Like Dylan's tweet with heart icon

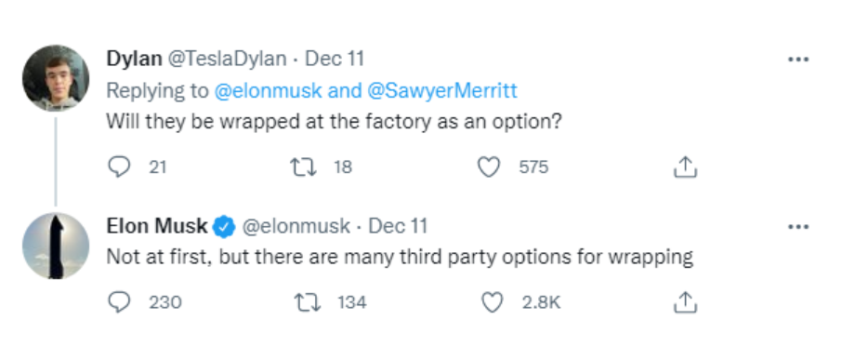489,167
